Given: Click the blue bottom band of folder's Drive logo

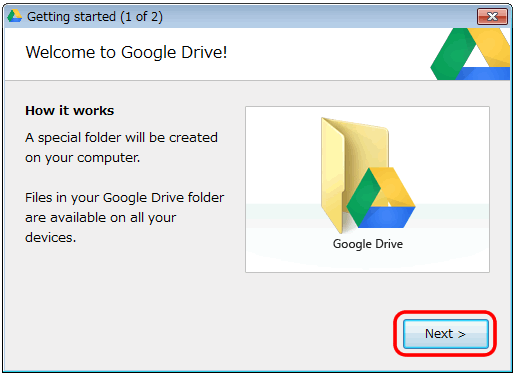Looking at the screenshot, I should pos(388,217).
